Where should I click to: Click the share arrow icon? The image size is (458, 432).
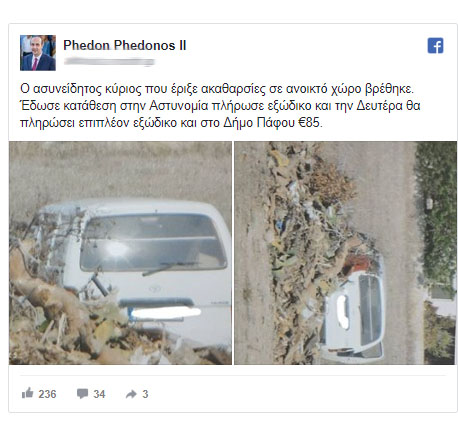coord(131,394)
